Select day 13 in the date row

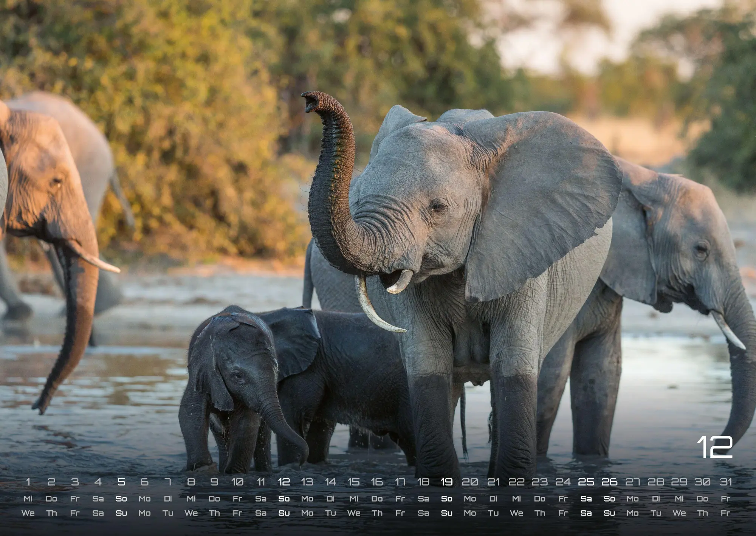(x=307, y=482)
